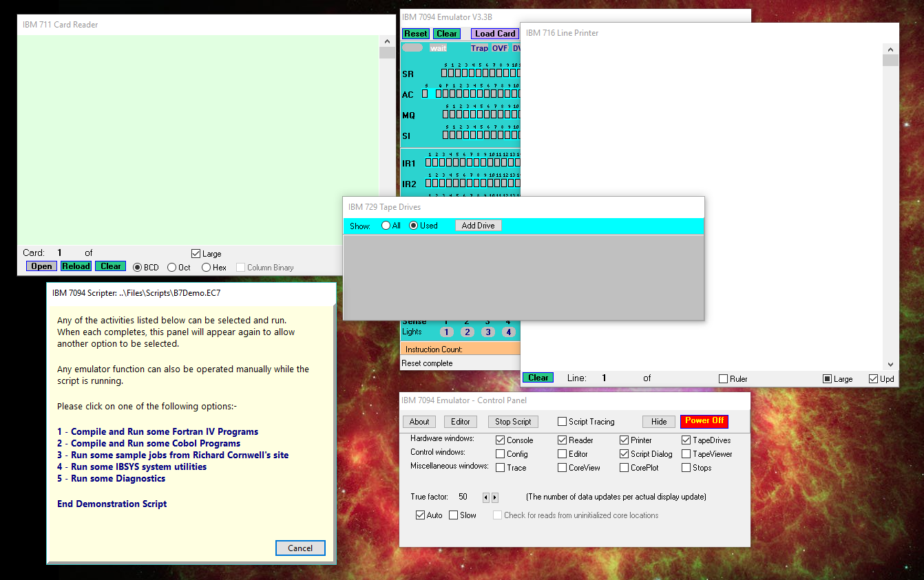924x580 pixels.
Task: Click the true factor decrease arrow
Action: tap(485, 497)
